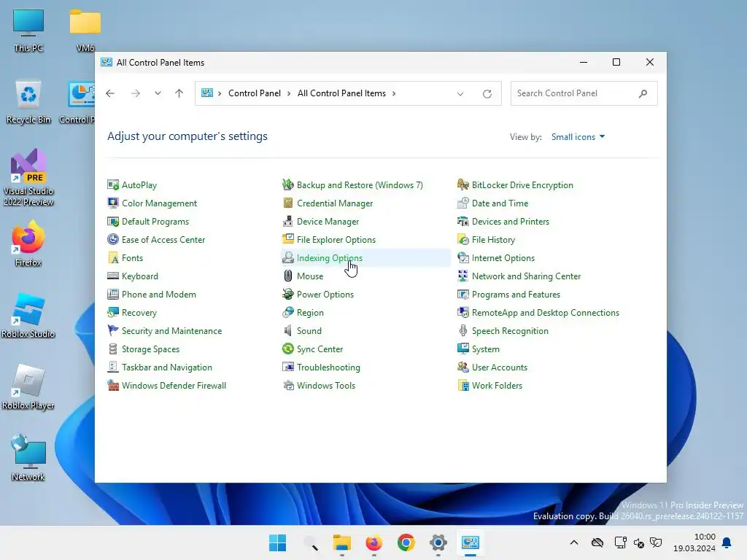Screen dimensions: 747x560
Task: Click the Speech Recognition microphone icon
Action: click(462, 330)
